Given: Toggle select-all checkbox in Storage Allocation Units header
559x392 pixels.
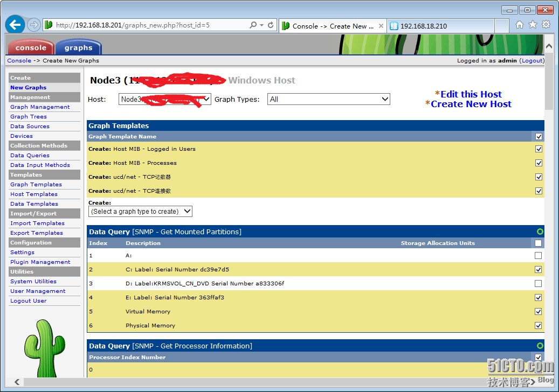Looking at the screenshot, I should coord(539,243).
